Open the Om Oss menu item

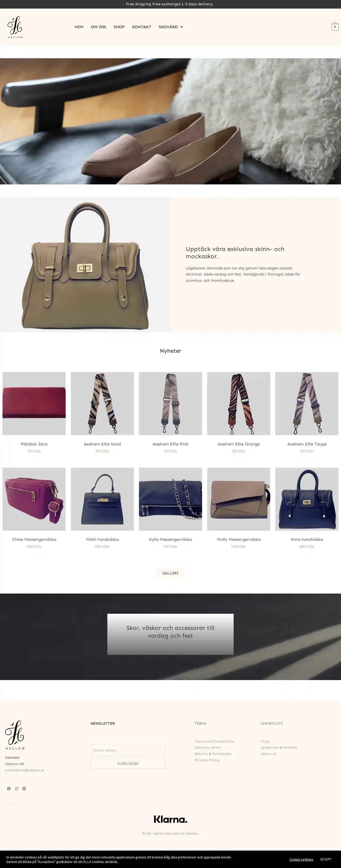99,27
